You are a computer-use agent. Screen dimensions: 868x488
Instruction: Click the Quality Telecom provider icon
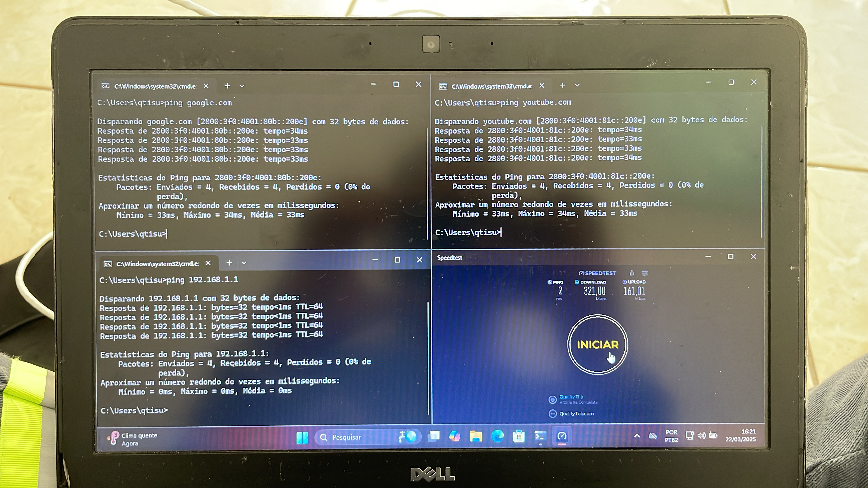point(552,413)
